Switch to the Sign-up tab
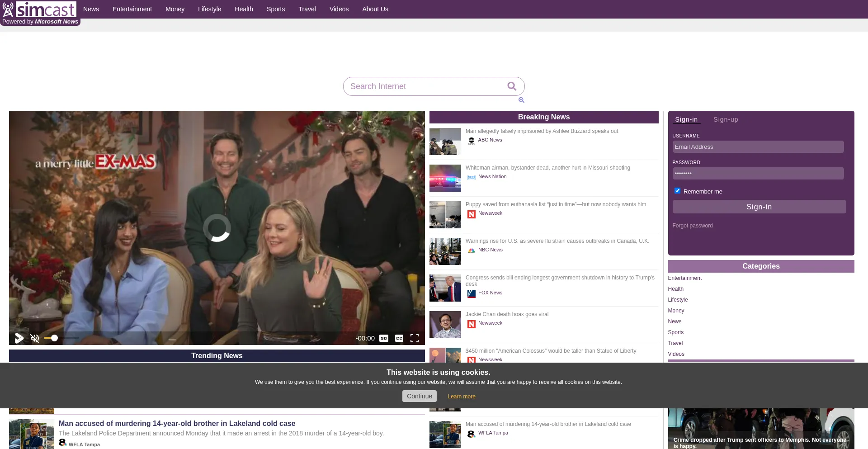Viewport: 868px width, 449px height. click(726, 119)
